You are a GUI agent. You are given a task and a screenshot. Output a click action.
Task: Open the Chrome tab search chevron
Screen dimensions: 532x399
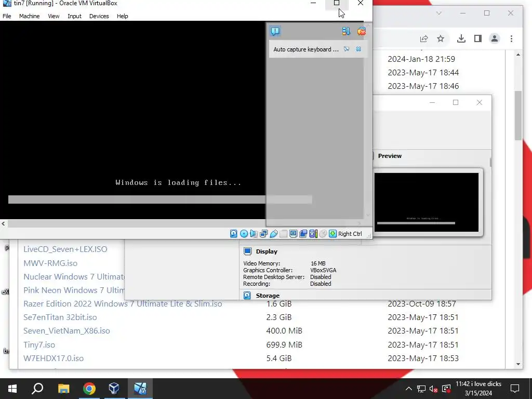pos(438,13)
